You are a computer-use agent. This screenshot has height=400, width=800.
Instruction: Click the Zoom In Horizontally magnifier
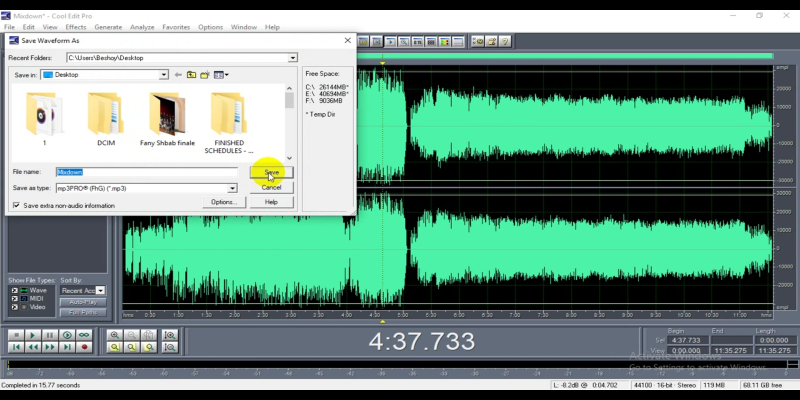115,335
